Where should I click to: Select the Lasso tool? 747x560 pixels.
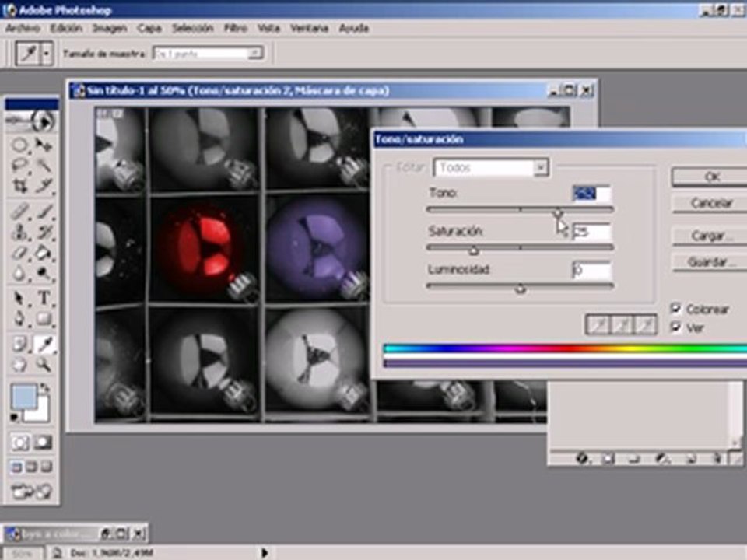point(19,166)
